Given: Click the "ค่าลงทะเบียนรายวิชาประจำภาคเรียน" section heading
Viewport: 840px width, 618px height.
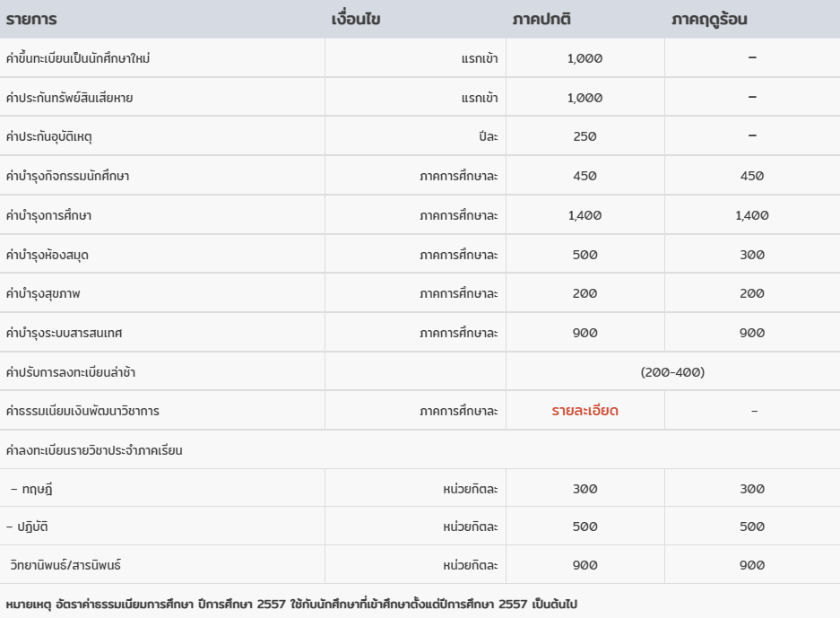Looking at the screenshot, I should point(94,450).
